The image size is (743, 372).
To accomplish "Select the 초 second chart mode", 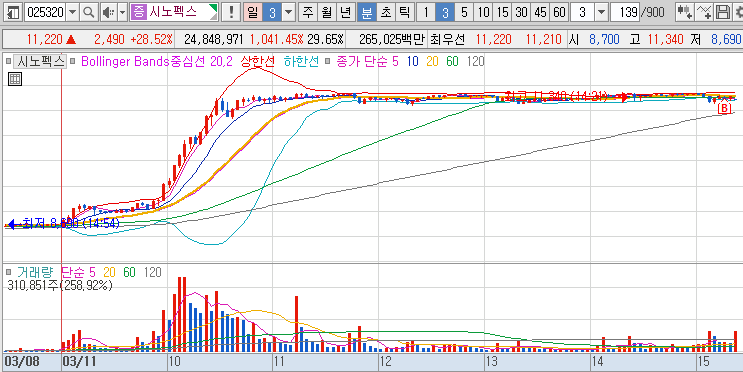I will [386, 12].
